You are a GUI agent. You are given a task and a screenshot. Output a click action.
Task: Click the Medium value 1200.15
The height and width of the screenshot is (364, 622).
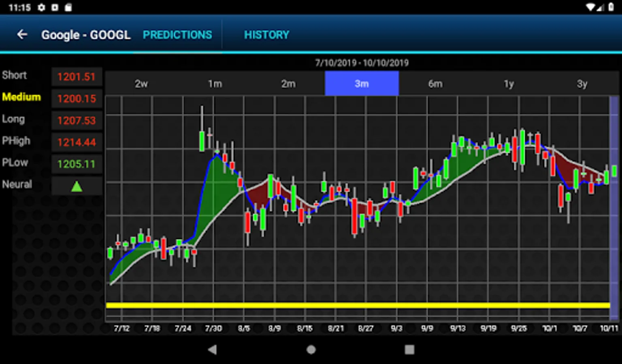77,99
